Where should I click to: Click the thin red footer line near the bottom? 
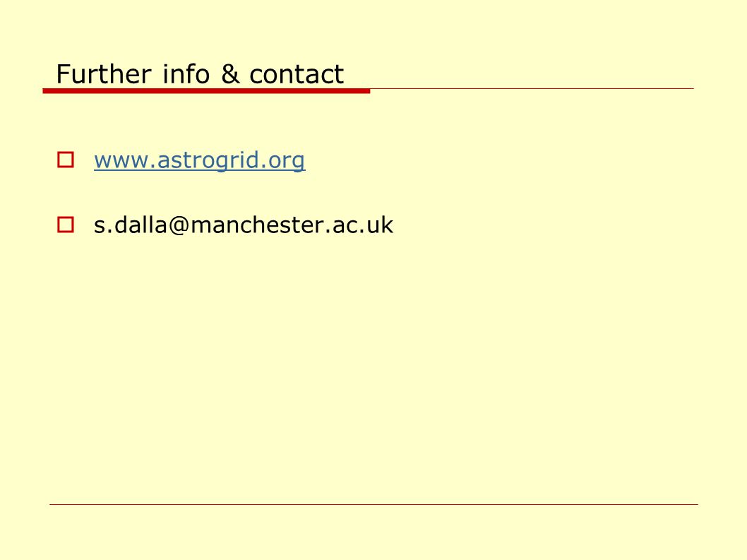(373, 504)
